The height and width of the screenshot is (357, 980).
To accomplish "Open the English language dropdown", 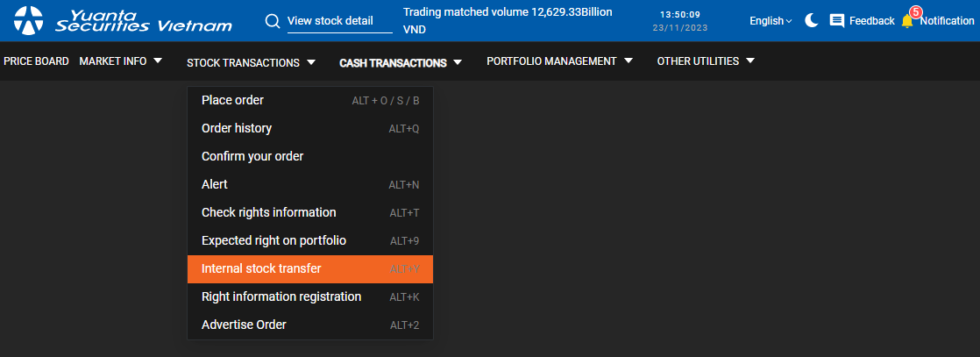I will pos(770,20).
